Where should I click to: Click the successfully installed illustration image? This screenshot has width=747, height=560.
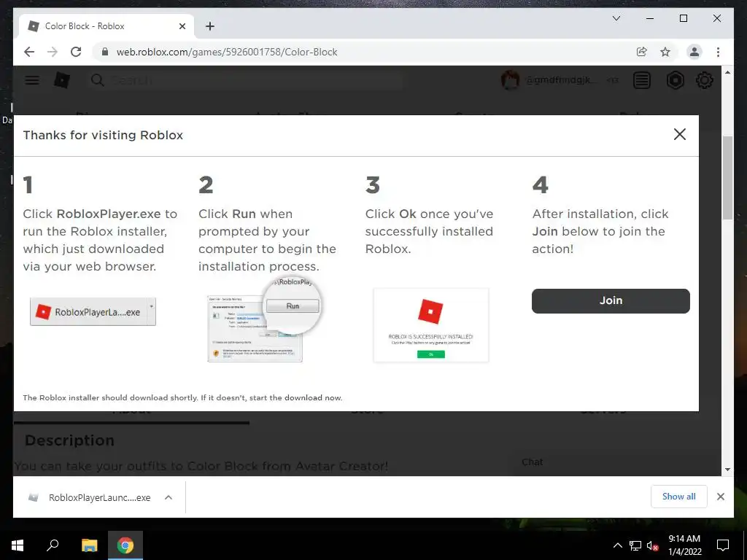click(431, 325)
